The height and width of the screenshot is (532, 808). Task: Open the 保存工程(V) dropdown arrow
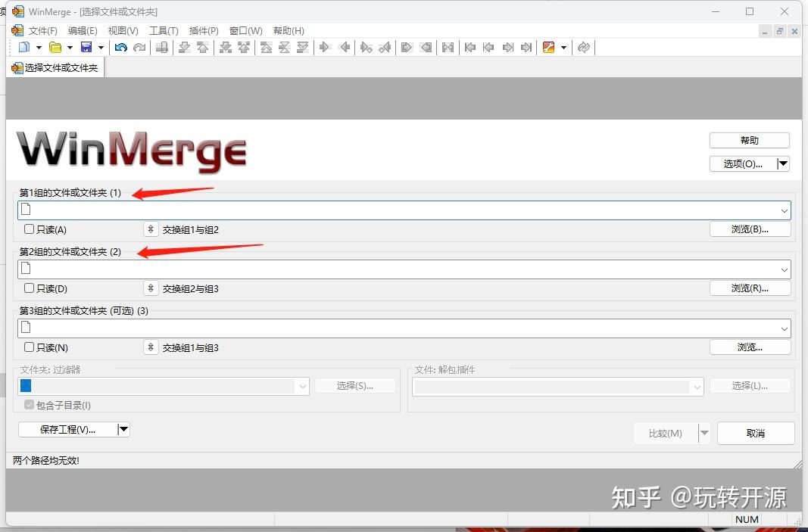123,429
